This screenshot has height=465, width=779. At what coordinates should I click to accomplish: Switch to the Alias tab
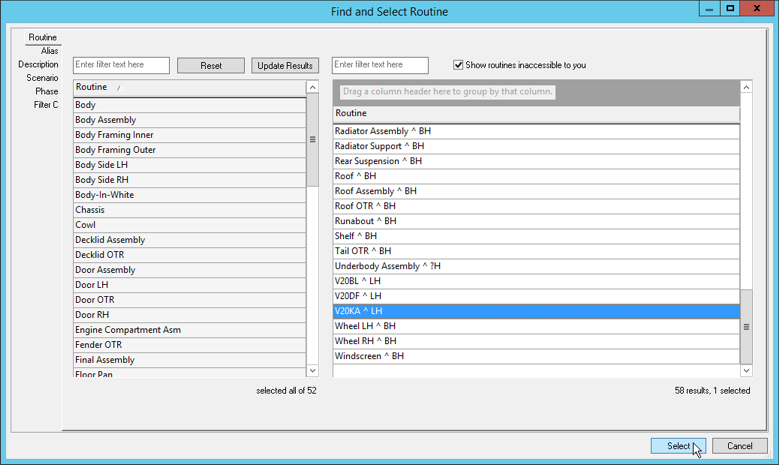pos(49,51)
